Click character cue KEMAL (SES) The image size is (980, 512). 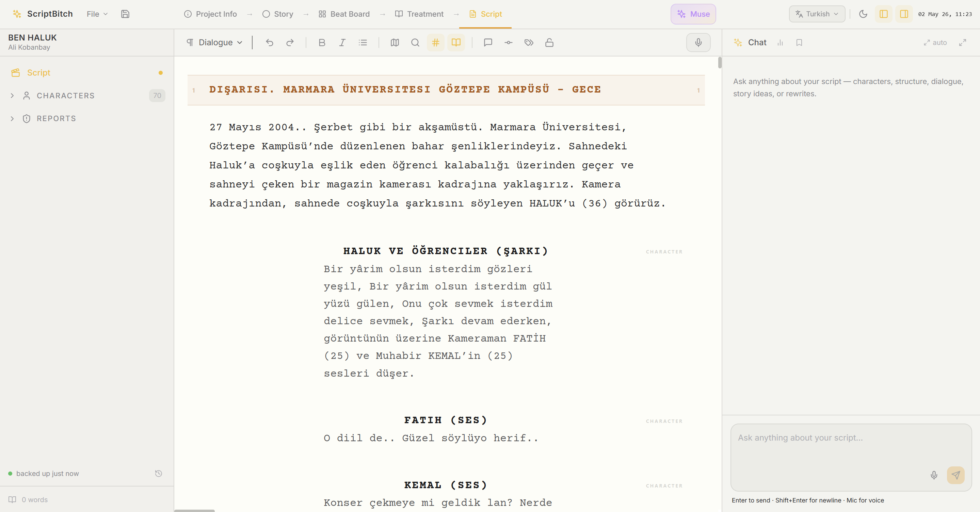446,485
